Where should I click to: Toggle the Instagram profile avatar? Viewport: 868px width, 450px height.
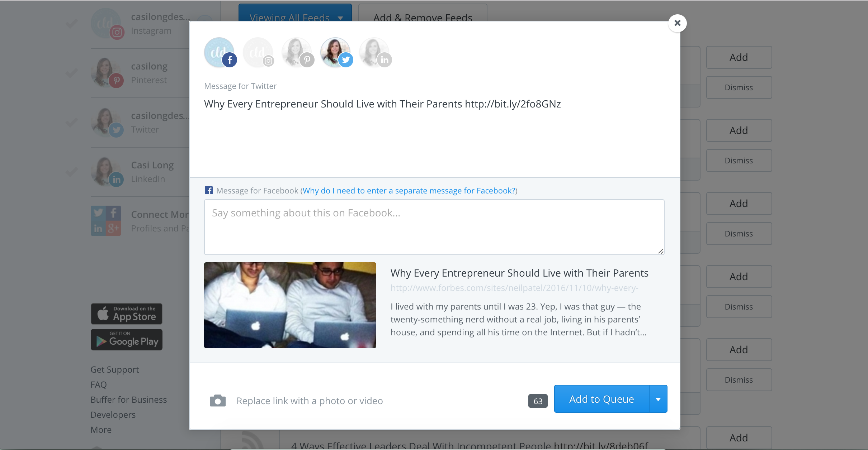click(x=258, y=52)
